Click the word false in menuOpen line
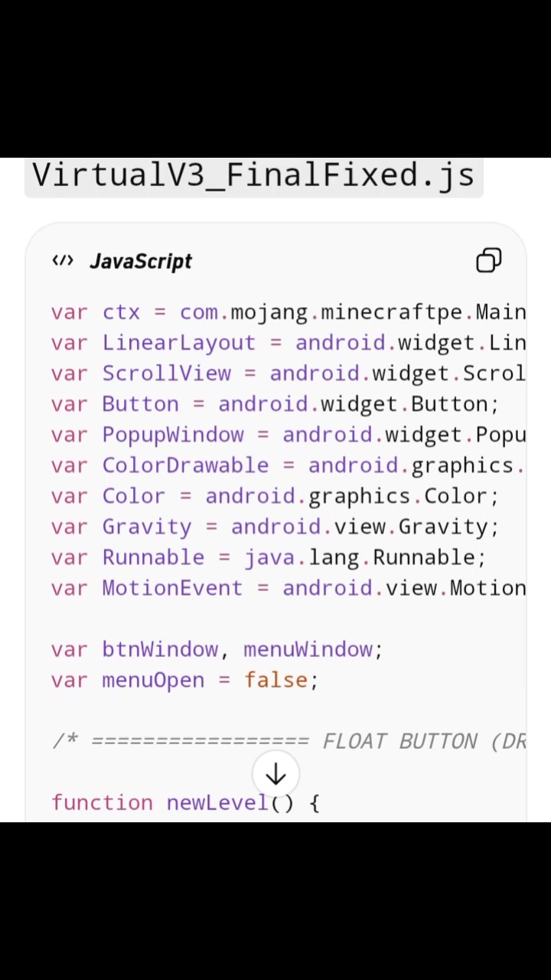Viewport: 551px width, 980px height. click(x=275, y=680)
